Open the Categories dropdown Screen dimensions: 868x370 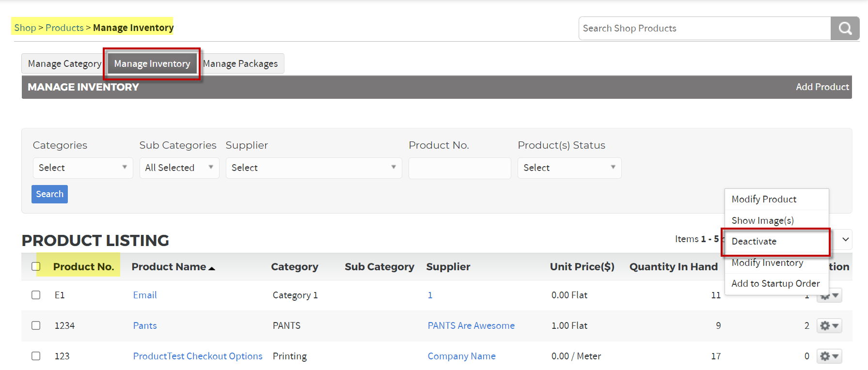(x=83, y=168)
